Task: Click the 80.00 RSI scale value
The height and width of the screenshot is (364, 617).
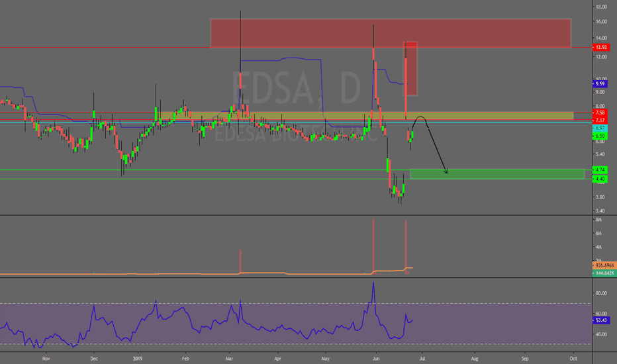Action: pos(601,293)
